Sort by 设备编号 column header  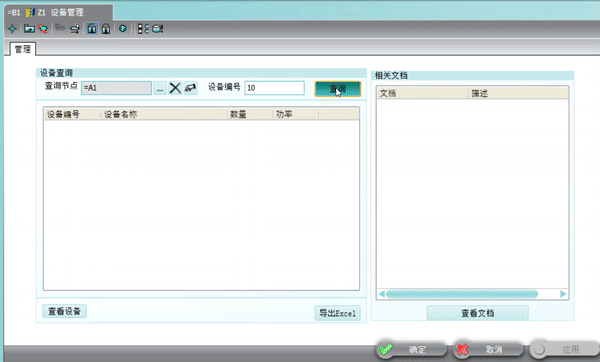point(72,114)
